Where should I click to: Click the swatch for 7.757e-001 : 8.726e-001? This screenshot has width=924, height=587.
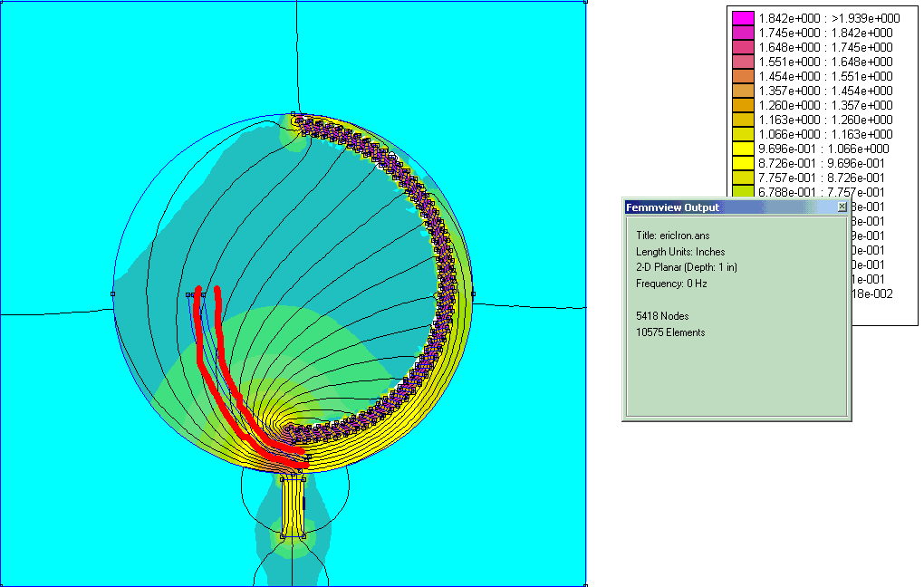743,178
